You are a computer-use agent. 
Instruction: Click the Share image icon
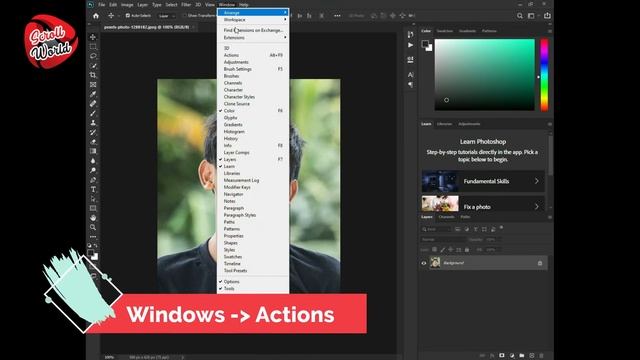(547, 16)
